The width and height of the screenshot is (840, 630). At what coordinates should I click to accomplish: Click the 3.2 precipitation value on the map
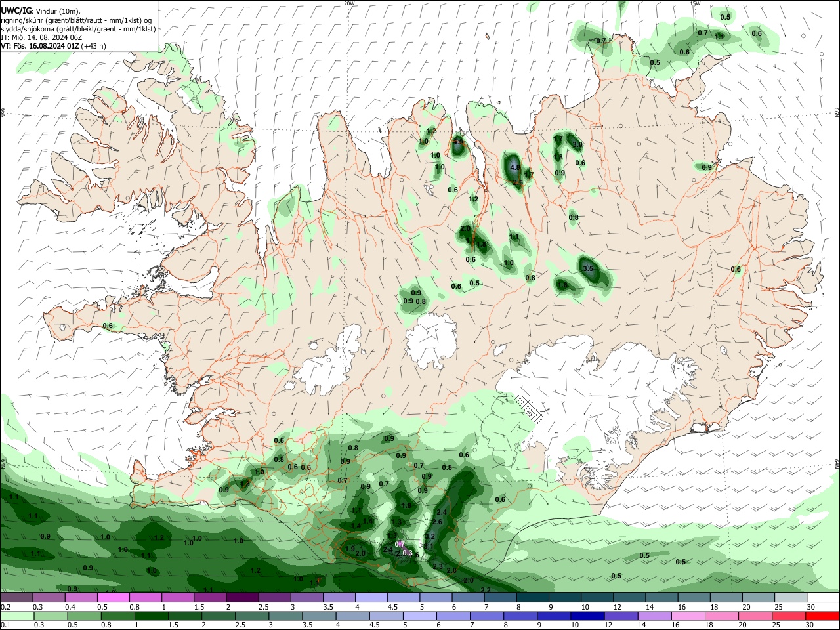(x=430, y=536)
